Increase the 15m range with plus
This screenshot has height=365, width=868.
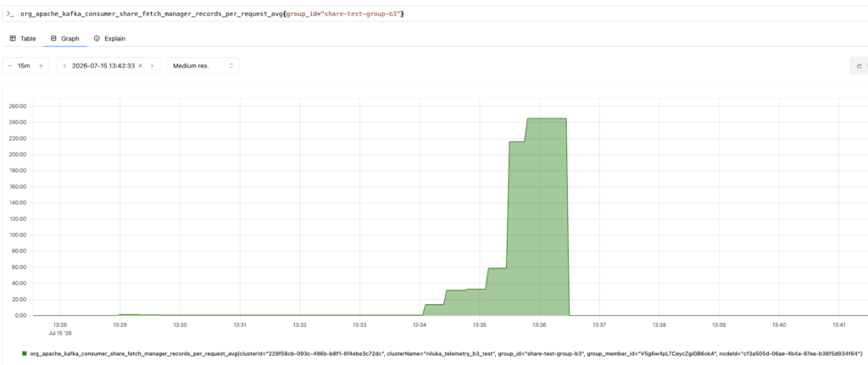click(x=41, y=66)
